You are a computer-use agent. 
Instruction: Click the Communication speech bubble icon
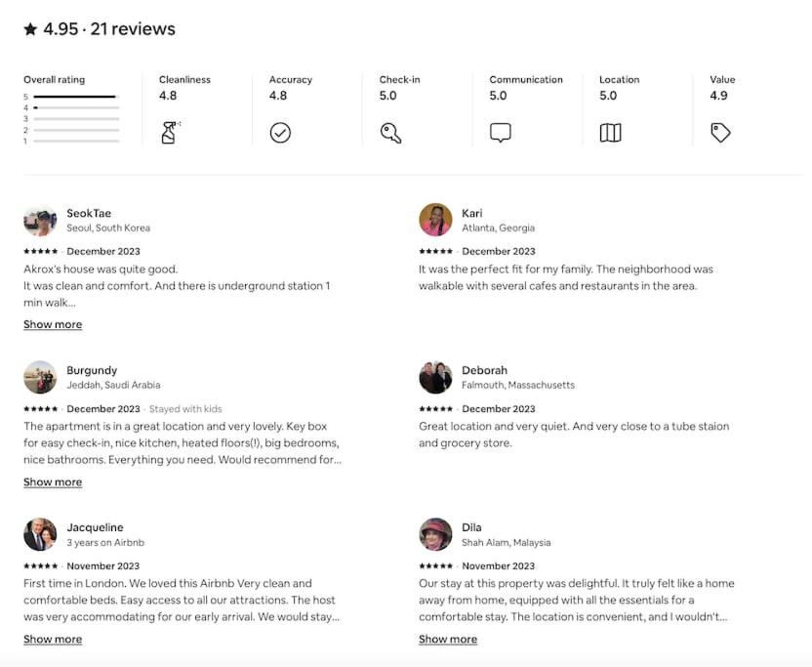coord(501,133)
